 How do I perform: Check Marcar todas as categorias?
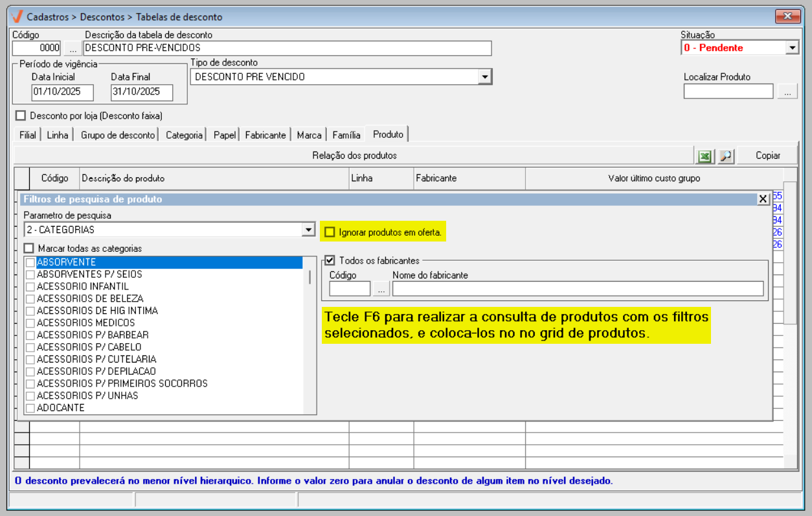tap(29, 249)
